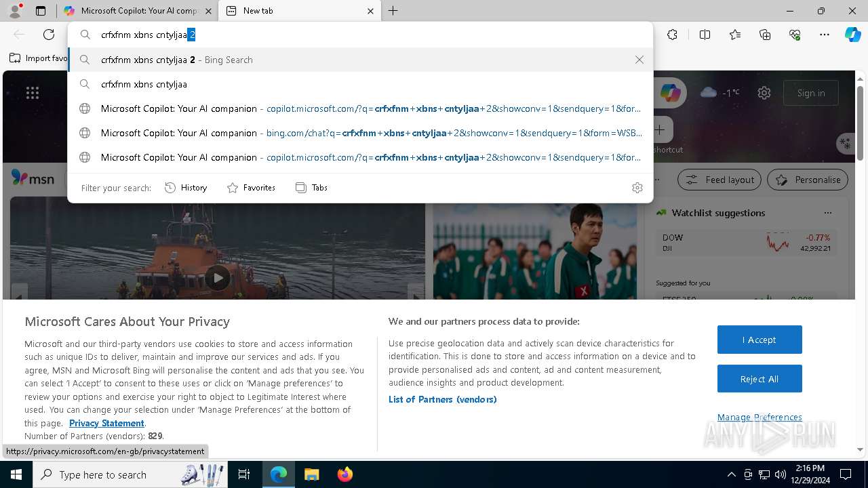The width and height of the screenshot is (868, 488).
Task: Open File Explorer from taskbar
Action: click(x=311, y=474)
